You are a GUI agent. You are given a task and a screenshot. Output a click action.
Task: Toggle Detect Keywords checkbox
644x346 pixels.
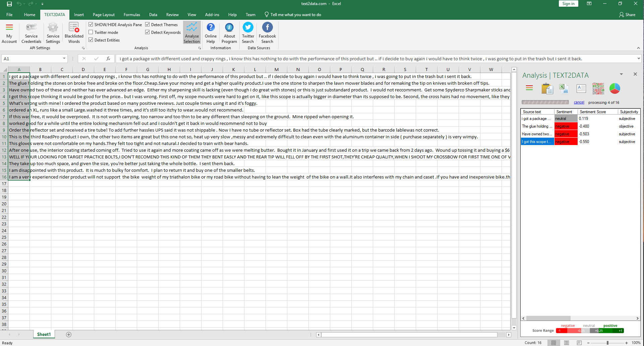coord(148,32)
